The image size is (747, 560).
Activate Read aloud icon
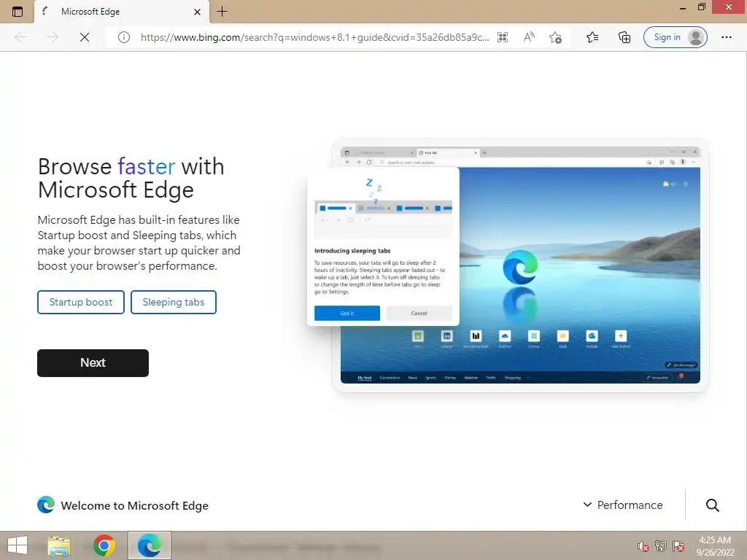pos(529,37)
